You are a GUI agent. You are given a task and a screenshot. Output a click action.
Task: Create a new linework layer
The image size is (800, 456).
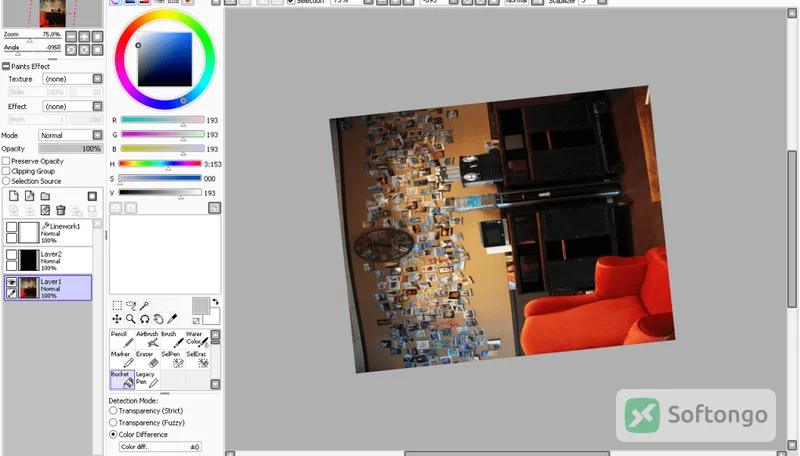30,196
